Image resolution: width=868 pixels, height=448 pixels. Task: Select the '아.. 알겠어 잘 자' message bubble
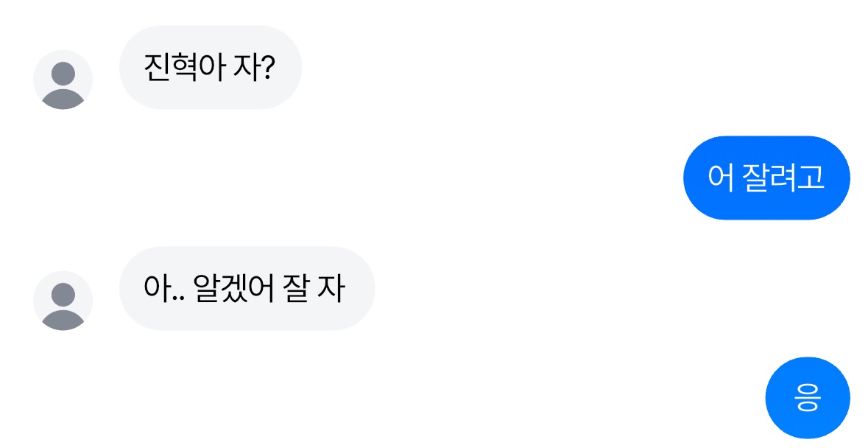(247, 289)
